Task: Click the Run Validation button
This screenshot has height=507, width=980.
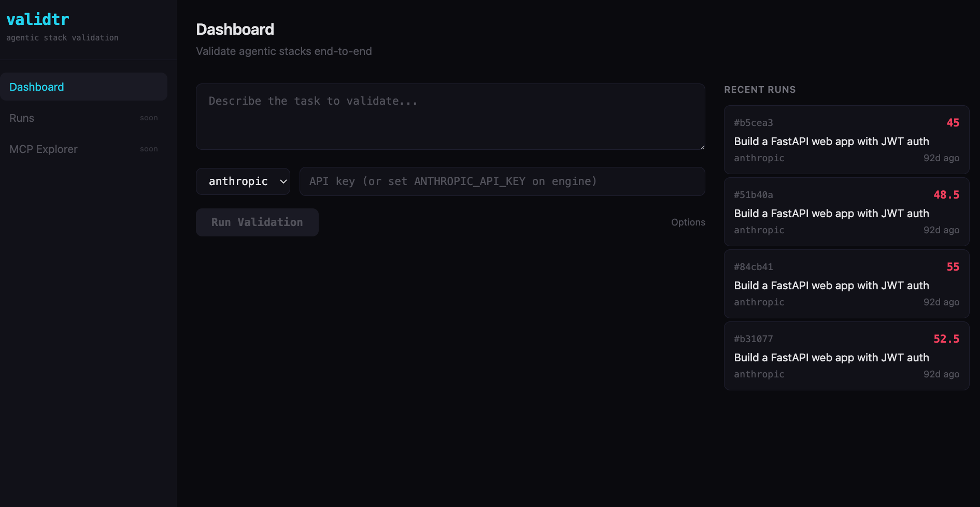Action: click(x=257, y=222)
